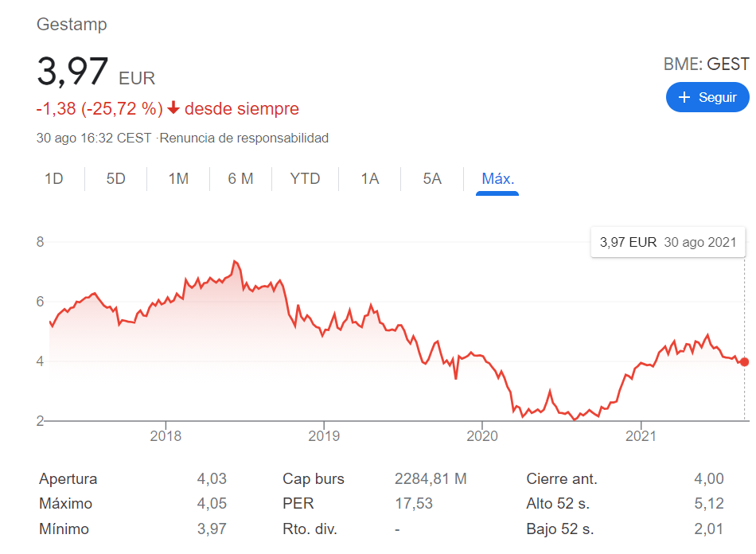756x554 pixels.
Task: Choose the 5A time range tab
Action: point(432,179)
